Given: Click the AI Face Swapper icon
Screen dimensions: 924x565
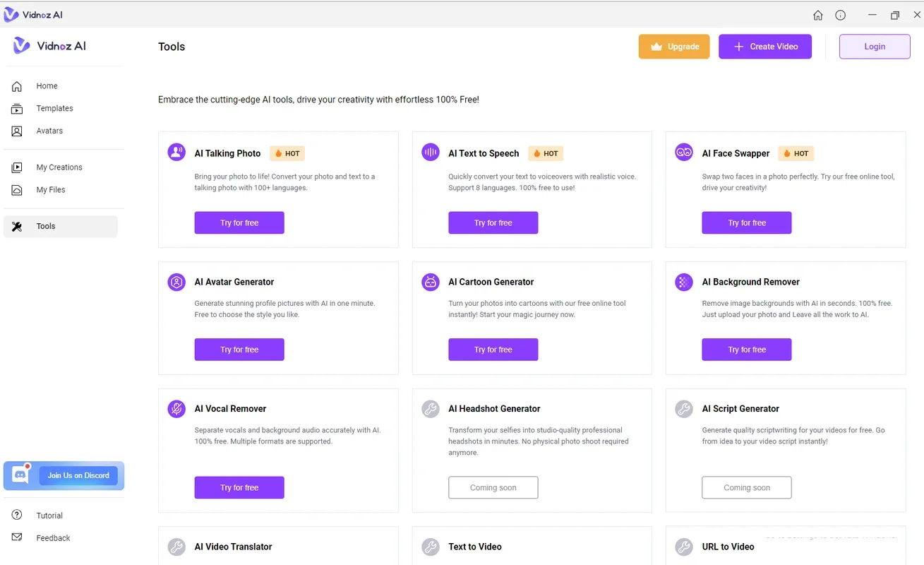Looking at the screenshot, I should pyautogui.click(x=684, y=152).
